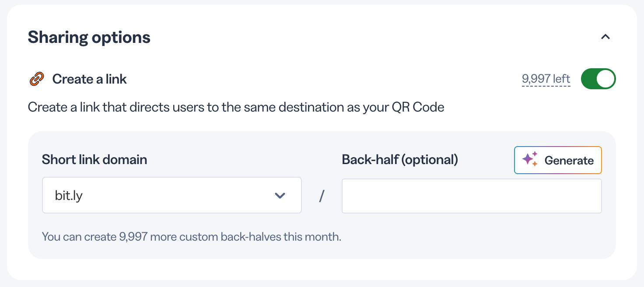Image resolution: width=644 pixels, height=287 pixels.
Task: Click the Sharing options heading
Action: click(x=89, y=37)
